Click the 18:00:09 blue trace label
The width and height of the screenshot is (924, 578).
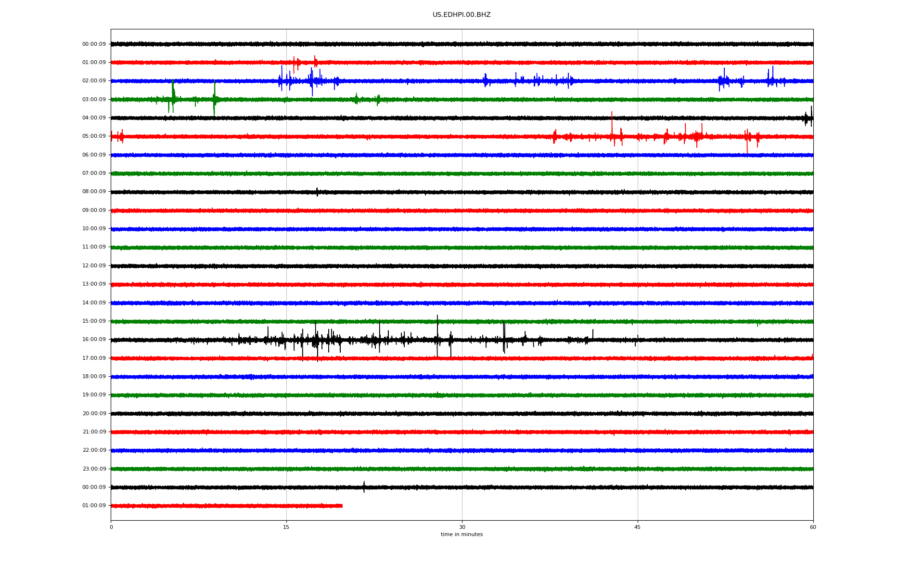(x=94, y=377)
